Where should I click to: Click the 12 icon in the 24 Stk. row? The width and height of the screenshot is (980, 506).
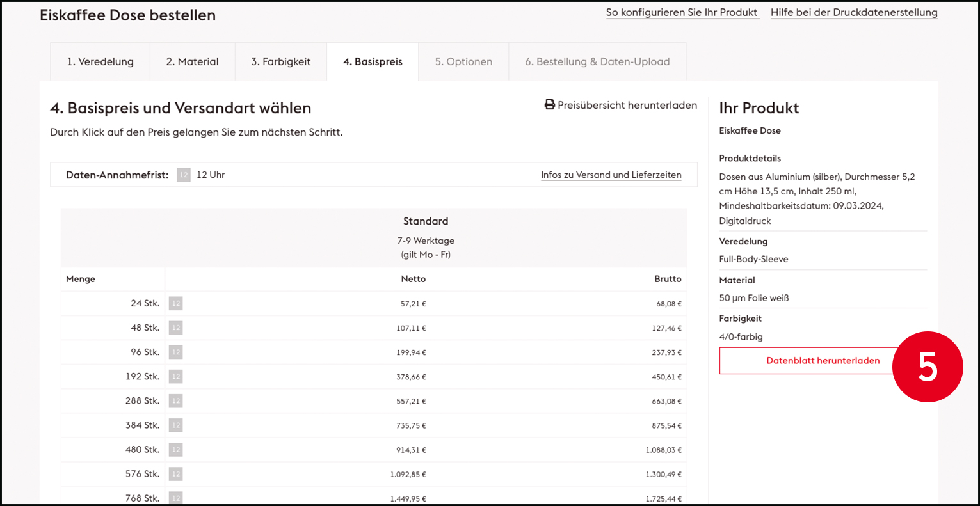[x=175, y=303]
